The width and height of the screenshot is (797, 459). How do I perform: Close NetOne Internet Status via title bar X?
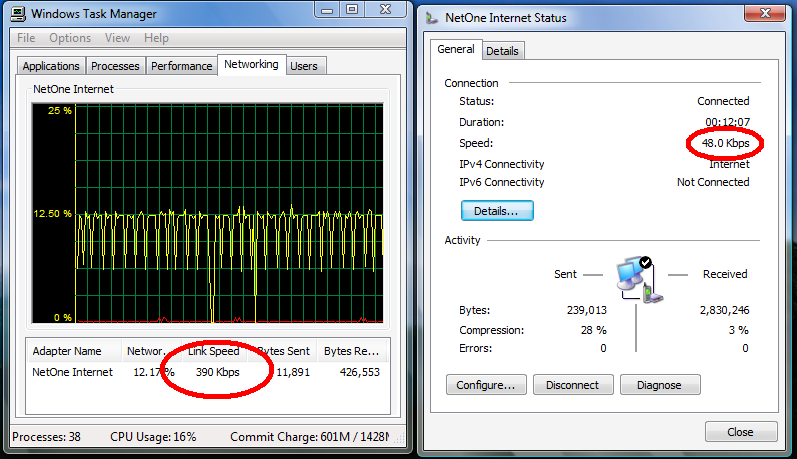point(765,13)
